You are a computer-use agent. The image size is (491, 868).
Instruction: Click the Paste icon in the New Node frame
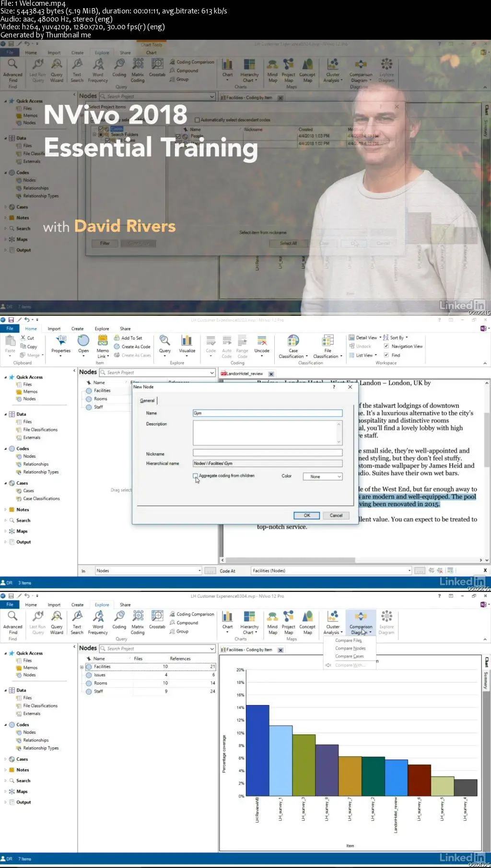point(10,341)
